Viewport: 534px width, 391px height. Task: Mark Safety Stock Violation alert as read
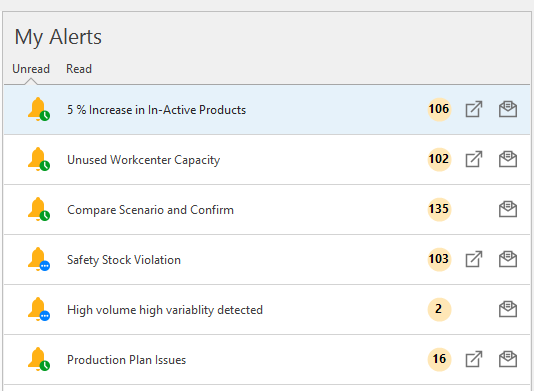(508, 259)
